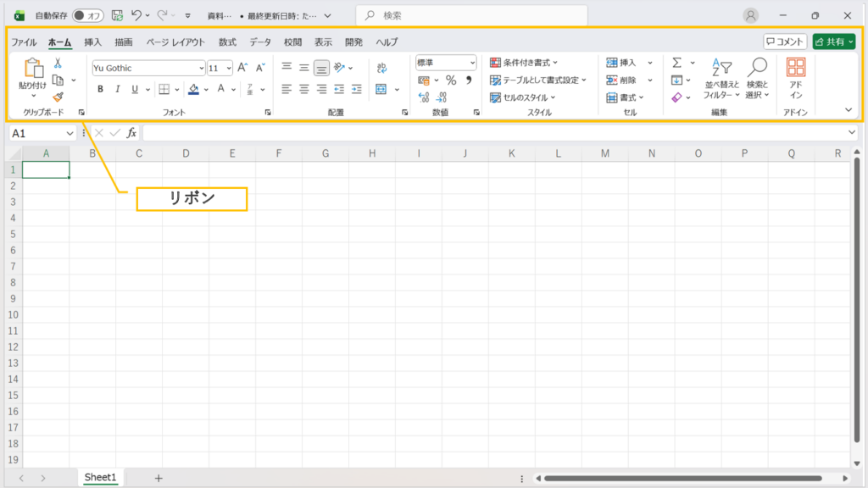Click the green 共有 share button
868x488 pixels.
[833, 42]
